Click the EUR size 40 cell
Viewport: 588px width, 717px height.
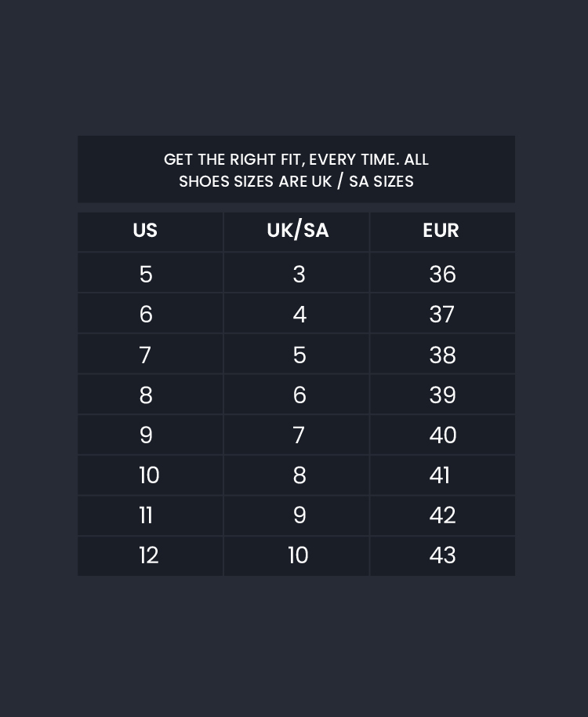(x=443, y=435)
